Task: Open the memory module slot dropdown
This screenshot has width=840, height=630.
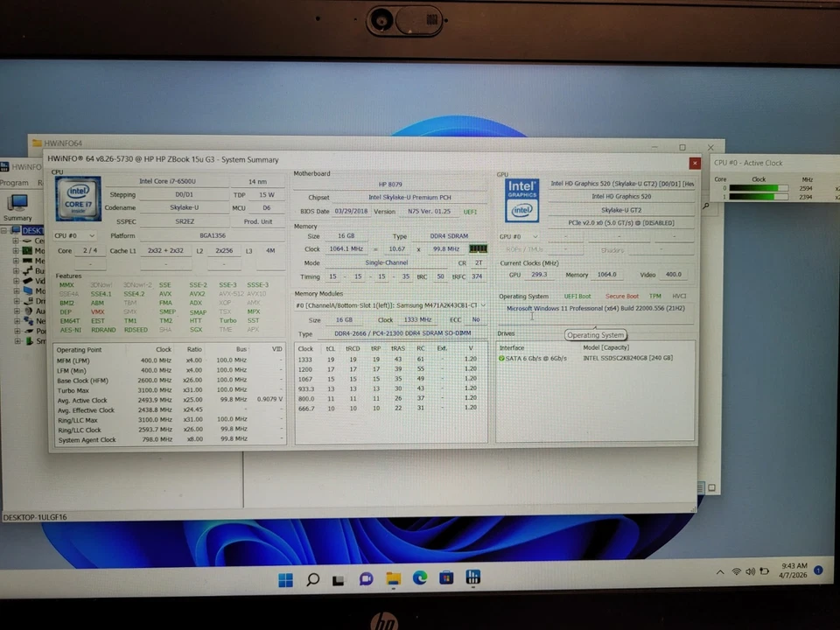Action: point(390,305)
